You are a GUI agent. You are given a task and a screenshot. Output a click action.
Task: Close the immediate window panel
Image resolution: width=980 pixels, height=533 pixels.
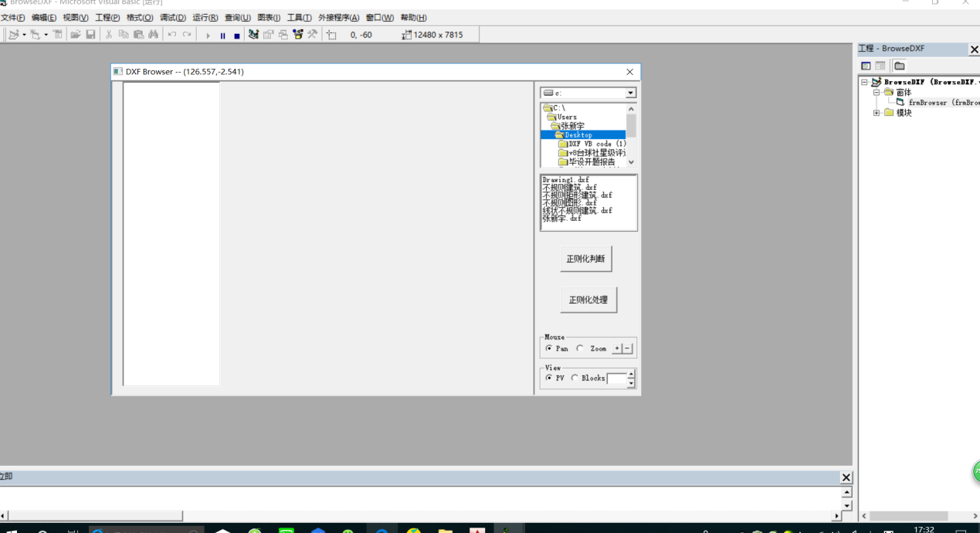[x=846, y=477]
